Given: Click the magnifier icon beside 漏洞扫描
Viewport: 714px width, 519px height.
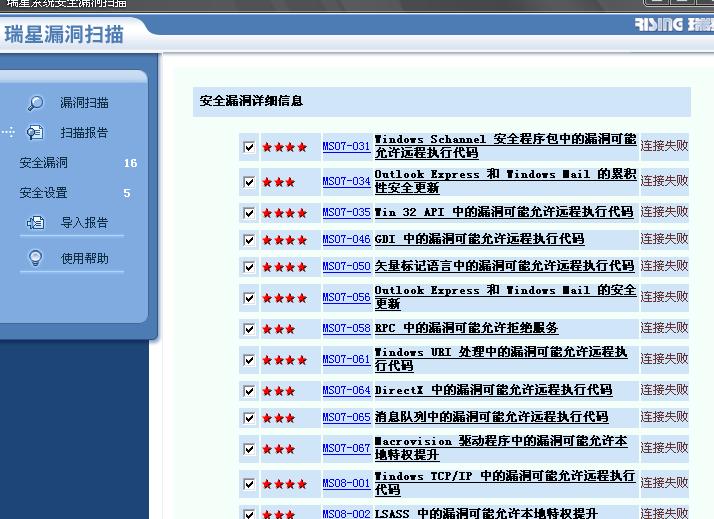Looking at the screenshot, I should coord(36,103).
